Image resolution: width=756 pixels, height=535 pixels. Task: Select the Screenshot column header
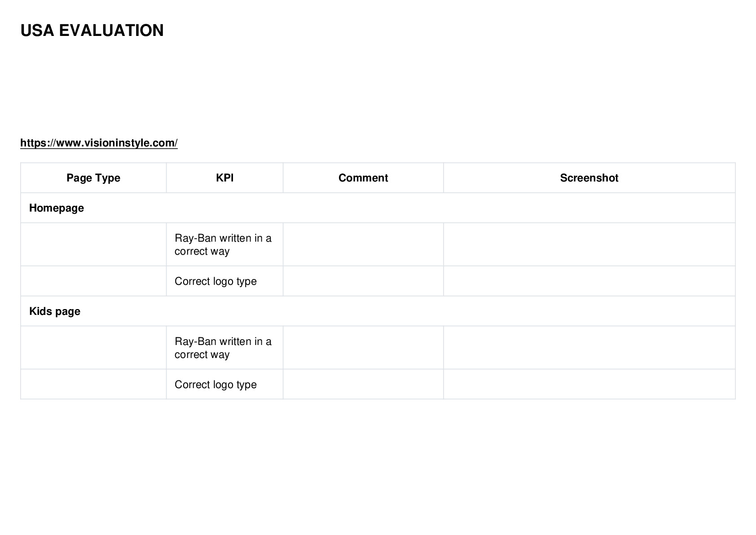pos(589,178)
